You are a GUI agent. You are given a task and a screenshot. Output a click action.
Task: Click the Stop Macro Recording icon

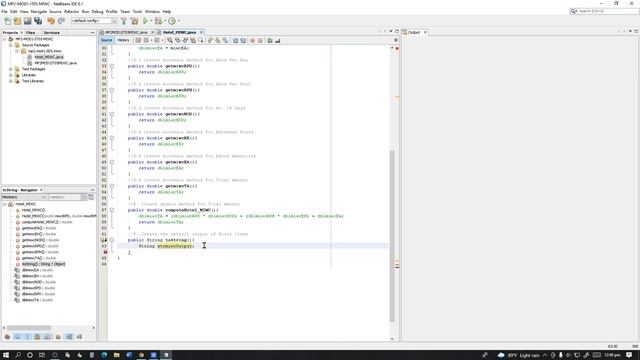point(260,40)
